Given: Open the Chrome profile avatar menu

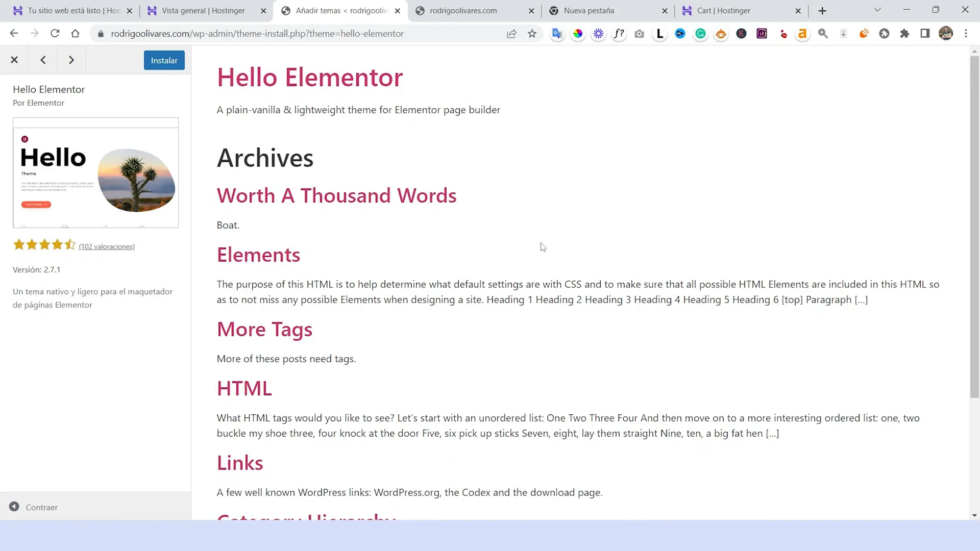Looking at the screenshot, I should tap(946, 34).
